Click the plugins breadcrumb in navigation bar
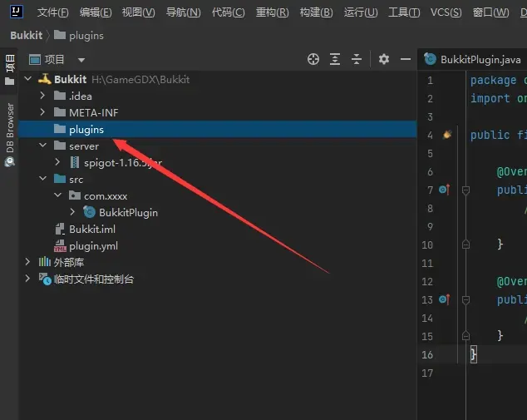The height and width of the screenshot is (420, 527). [79, 35]
